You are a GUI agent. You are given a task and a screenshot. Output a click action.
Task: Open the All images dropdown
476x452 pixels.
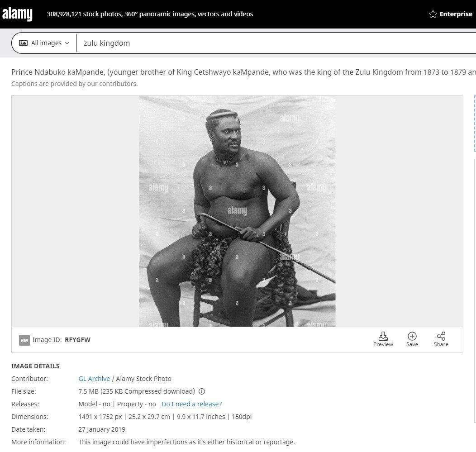coord(44,43)
